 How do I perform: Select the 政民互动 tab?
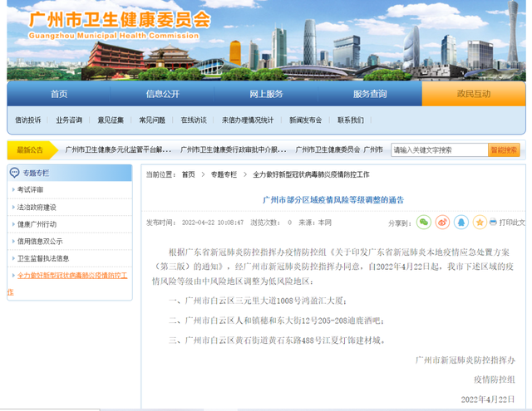[x=474, y=94]
